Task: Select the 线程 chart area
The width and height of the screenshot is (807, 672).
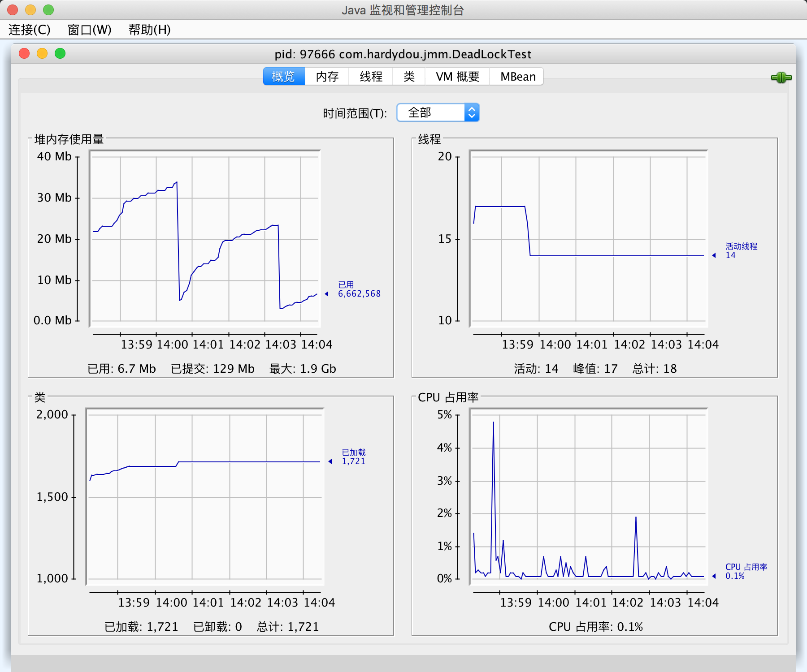Action: [587, 237]
